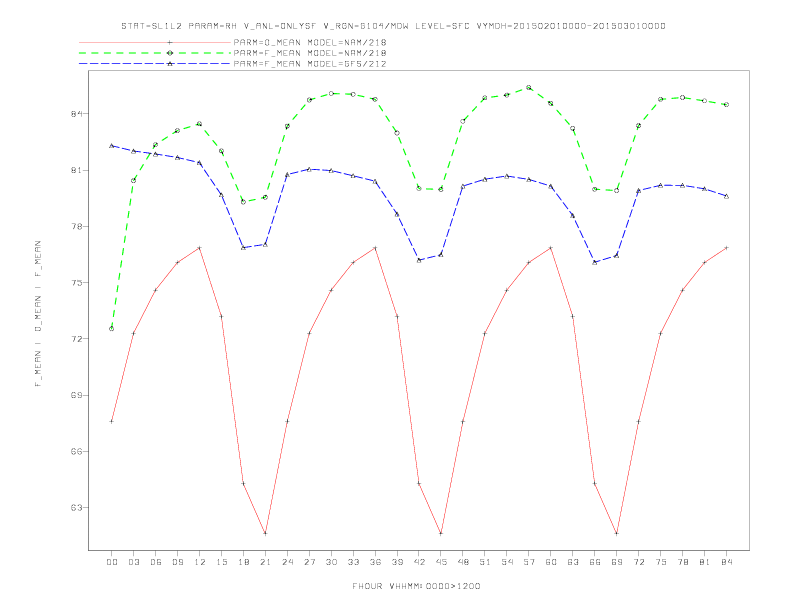Click x-axis tick label 57

click(x=529, y=562)
